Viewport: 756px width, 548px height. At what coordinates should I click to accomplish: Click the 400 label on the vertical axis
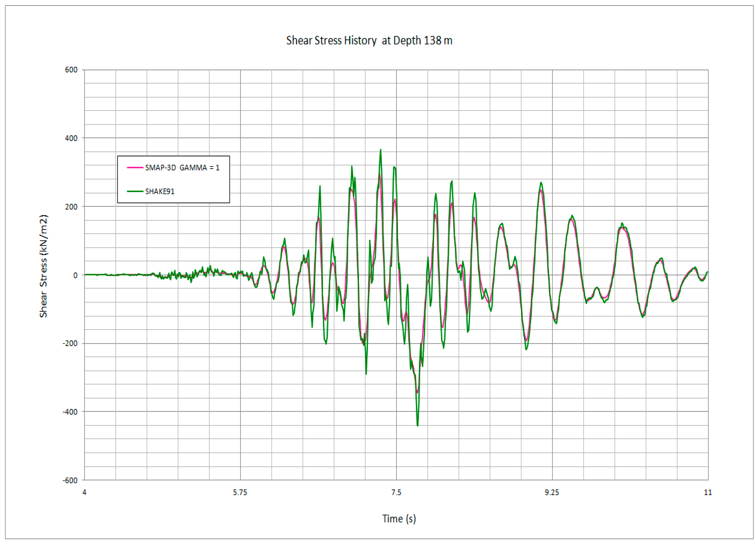(x=71, y=138)
